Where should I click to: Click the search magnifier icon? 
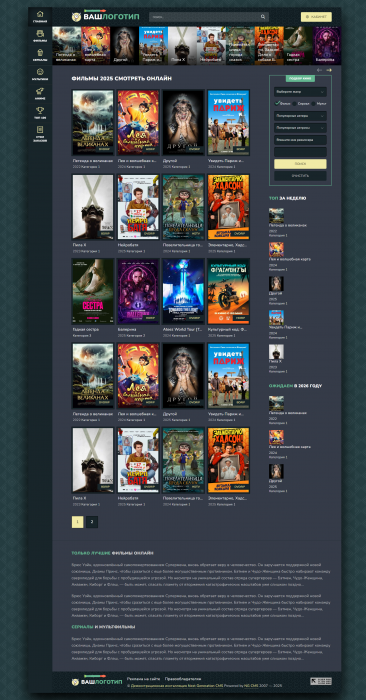pos(263,17)
